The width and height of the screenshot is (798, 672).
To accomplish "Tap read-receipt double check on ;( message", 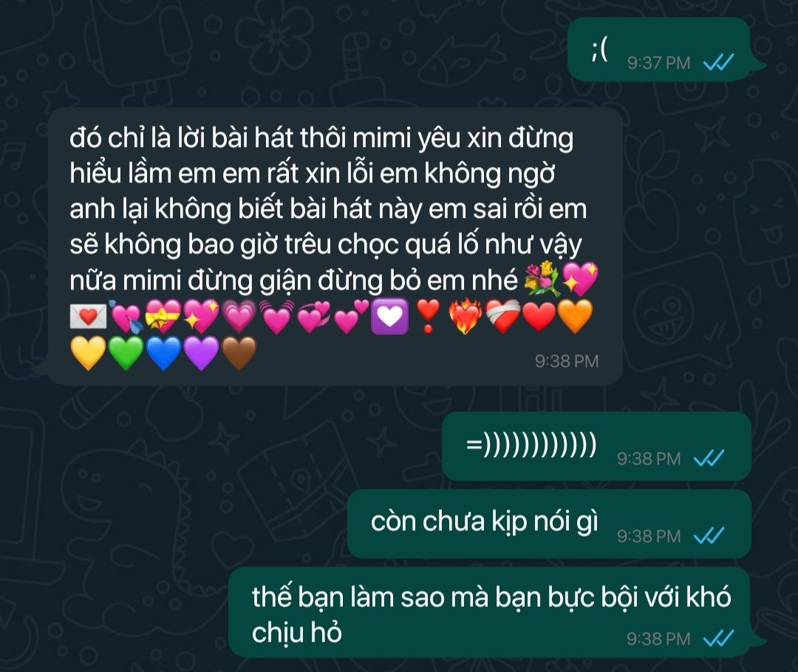I will [718, 63].
